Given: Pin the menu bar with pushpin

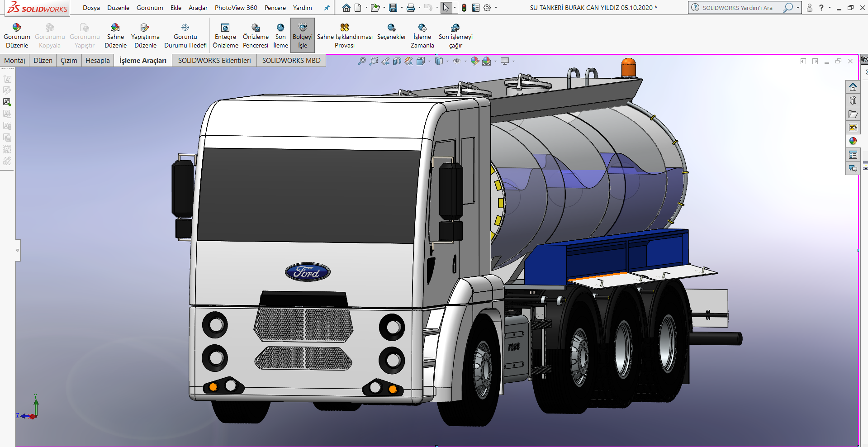Looking at the screenshot, I should [x=327, y=8].
